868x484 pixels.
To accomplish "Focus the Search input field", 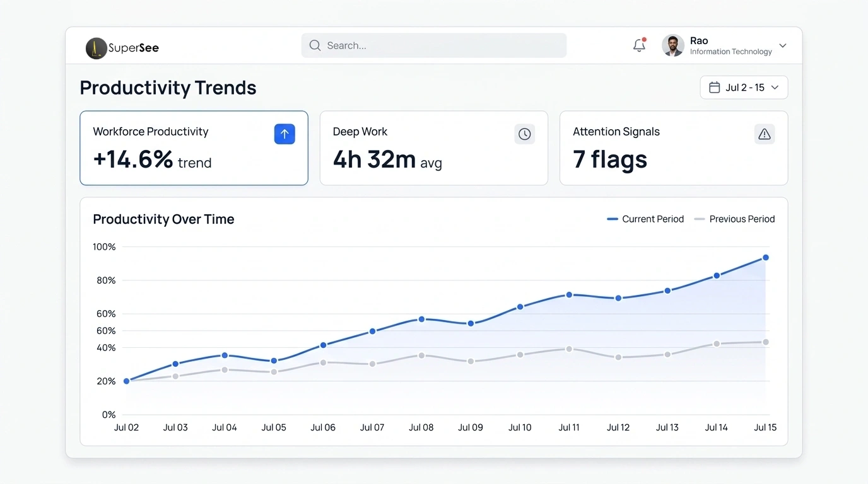I will [x=434, y=45].
